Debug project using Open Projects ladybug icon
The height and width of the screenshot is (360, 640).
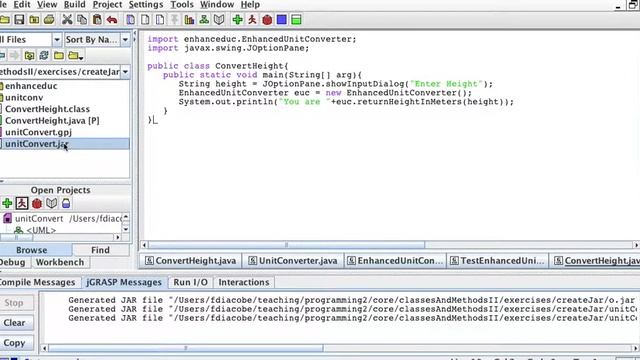(37, 203)
